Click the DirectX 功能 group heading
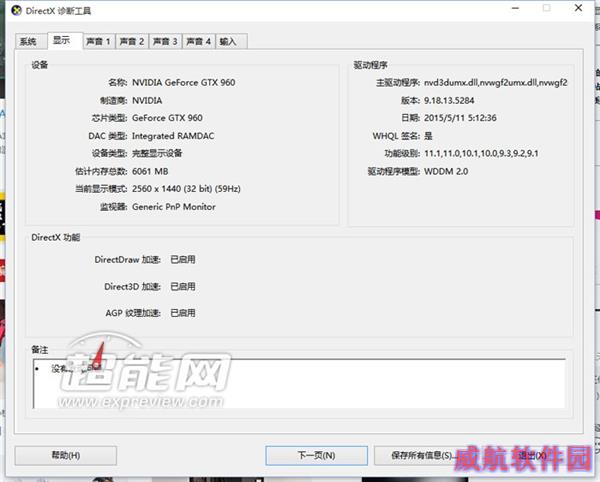 [x=56, y=237]
